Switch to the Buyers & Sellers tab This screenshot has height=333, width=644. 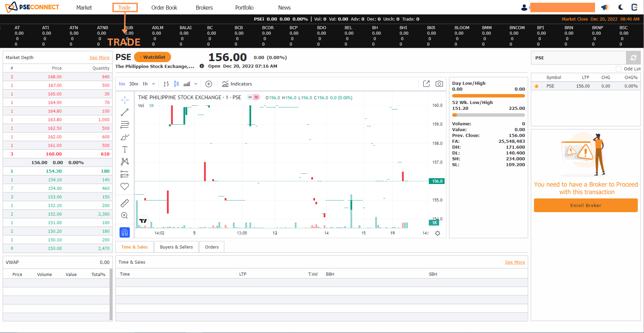coord(176,246)
